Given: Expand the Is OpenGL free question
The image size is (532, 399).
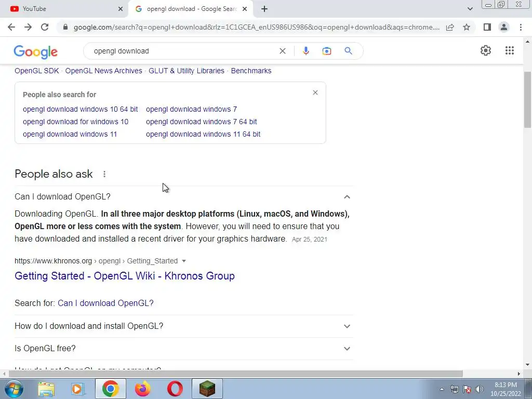Looking at the screenshot, I should (x=183, y=349).
